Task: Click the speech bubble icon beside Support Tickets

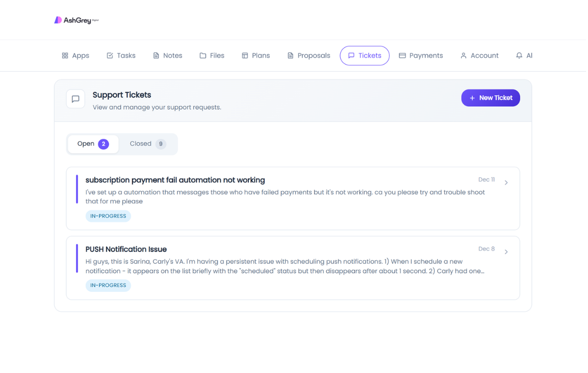Action: pyautogui.click(x=75, y=99)
